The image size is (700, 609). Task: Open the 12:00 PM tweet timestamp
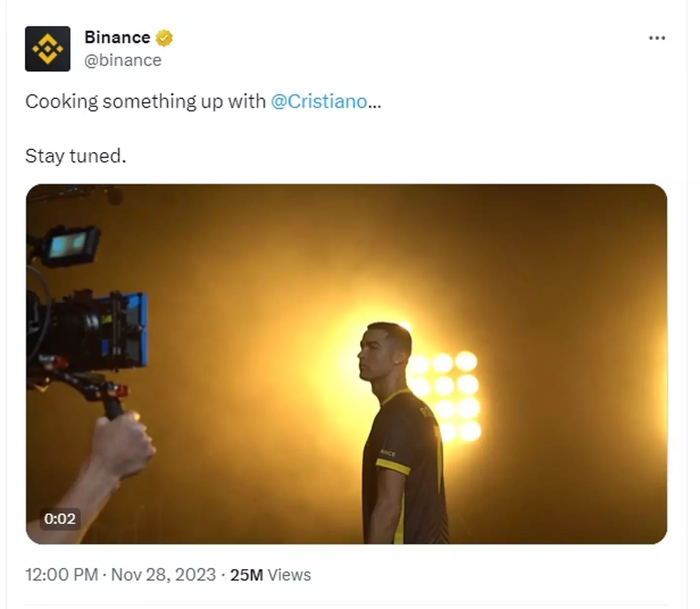pyautogui.click(x=62, y=574)
